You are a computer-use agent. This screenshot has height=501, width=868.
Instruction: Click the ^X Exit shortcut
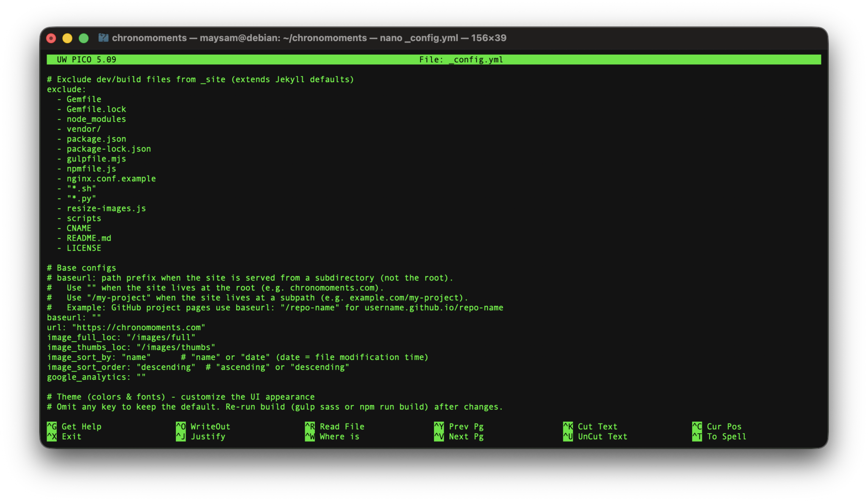tap(64, 436)
